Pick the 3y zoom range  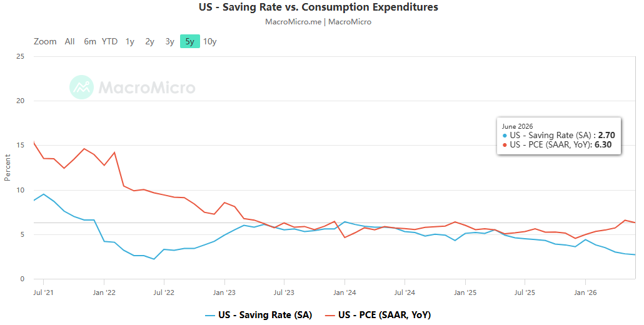[x=169, y=41]
